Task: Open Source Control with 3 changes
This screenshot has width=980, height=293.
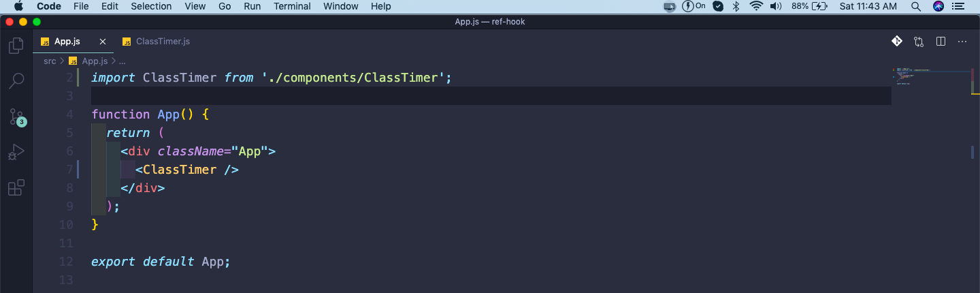Action: pyautogui.click(x=16, y=117)
